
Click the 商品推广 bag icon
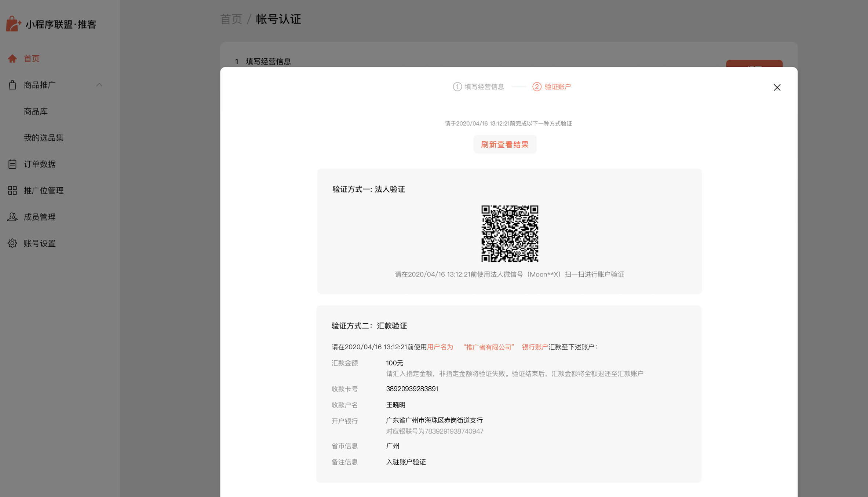point(12,85)
